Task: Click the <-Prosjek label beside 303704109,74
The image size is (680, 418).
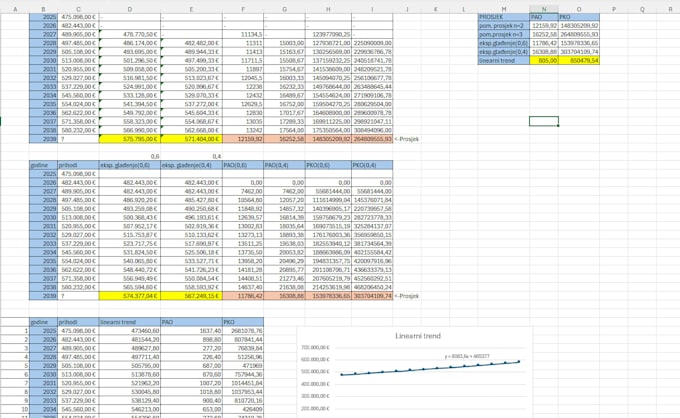Action: click(x=406, y=296)
